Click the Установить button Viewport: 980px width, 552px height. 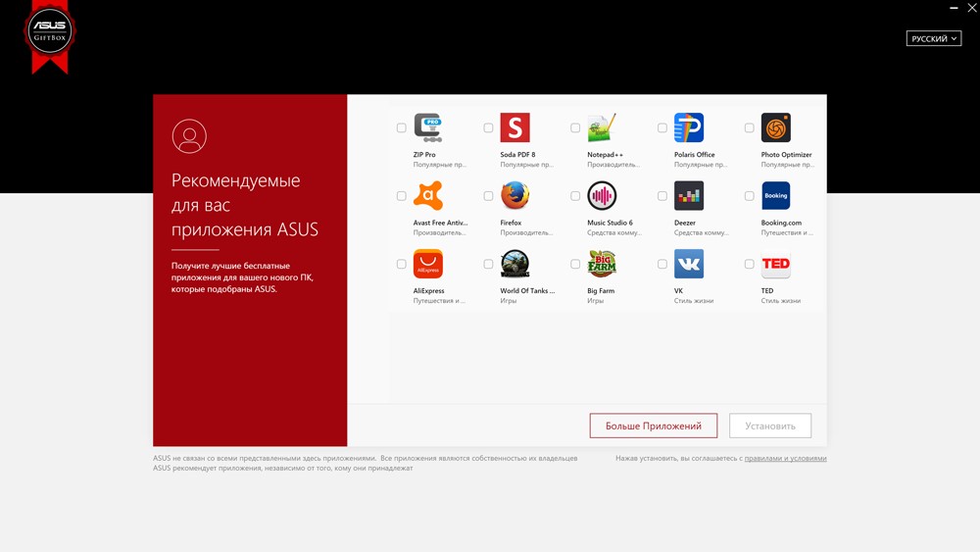(x=770, y=426)
